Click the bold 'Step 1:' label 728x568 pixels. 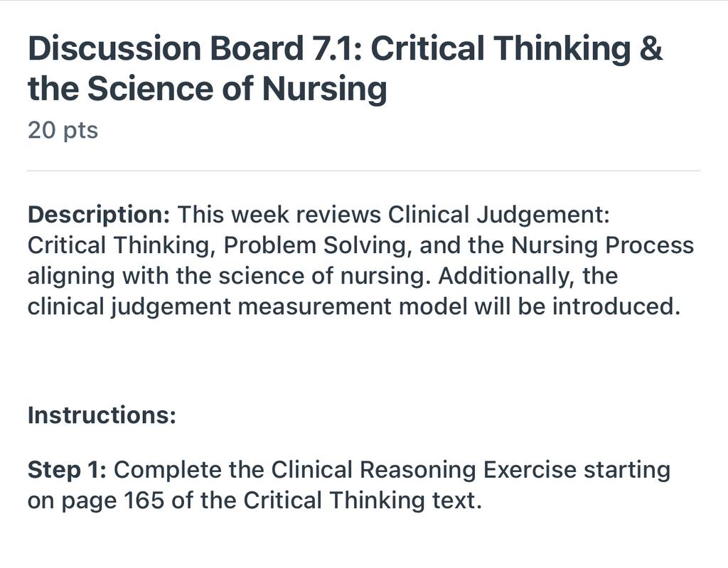point(68,469)
